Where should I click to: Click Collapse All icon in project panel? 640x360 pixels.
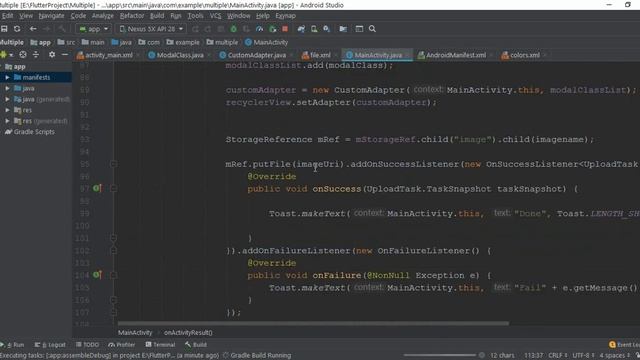coord(36,54)
